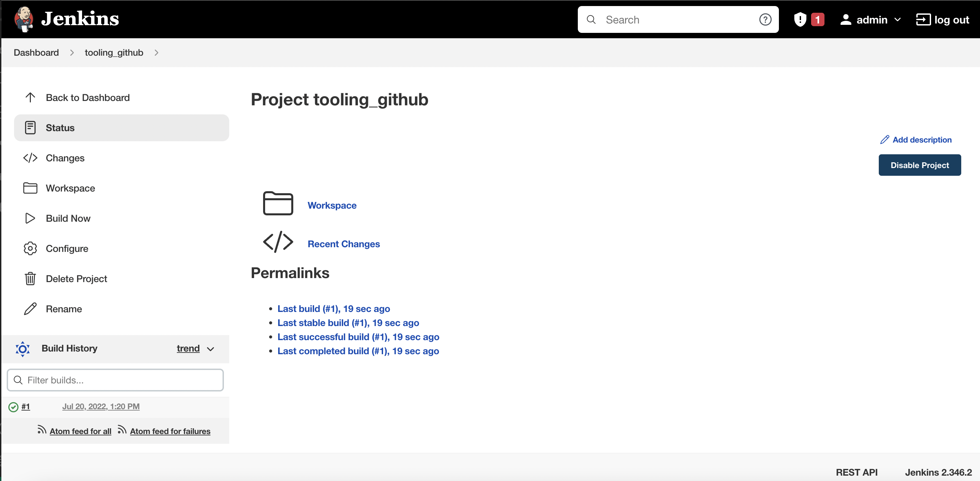Click the REST API footer link

pyautogui.click(x=856, y=472)
